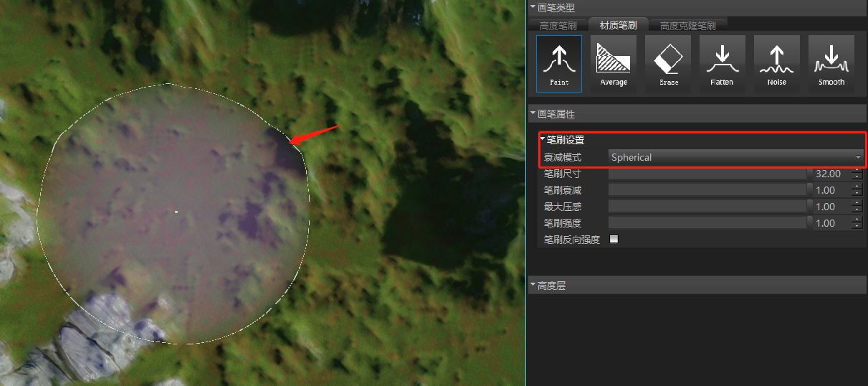Collapse the 笔刷设置 group

click(543, 139)
